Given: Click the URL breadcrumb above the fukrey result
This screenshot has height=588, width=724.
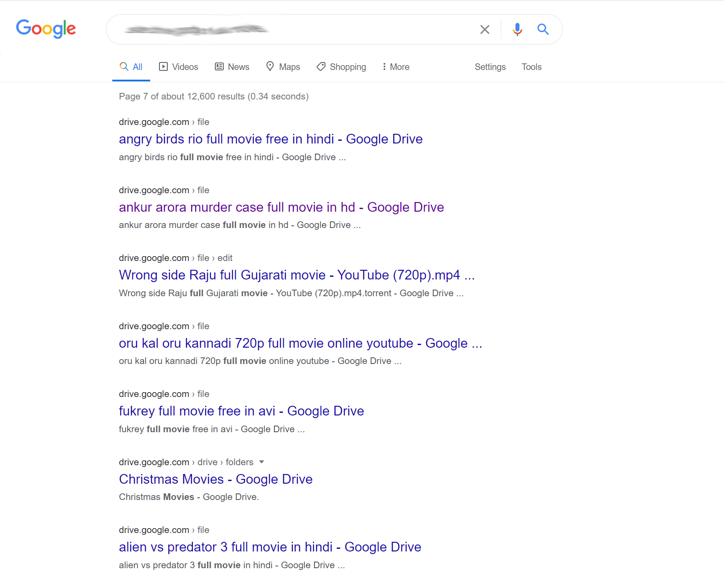Looking at the screenshot, I should 164,394.
